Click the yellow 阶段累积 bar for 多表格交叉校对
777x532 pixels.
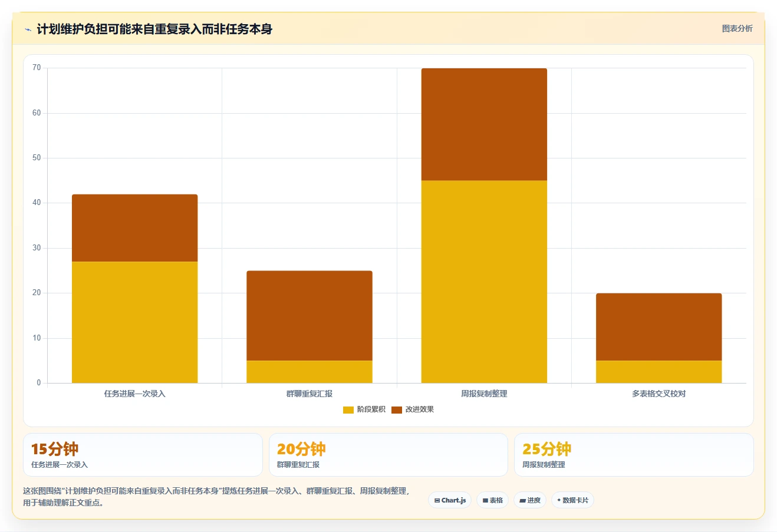point(659,372)
